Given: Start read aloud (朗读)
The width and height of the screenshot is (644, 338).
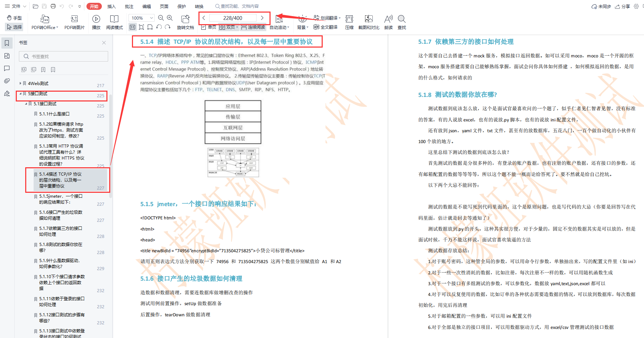Looking at the screenshot, I should [388, 22].
